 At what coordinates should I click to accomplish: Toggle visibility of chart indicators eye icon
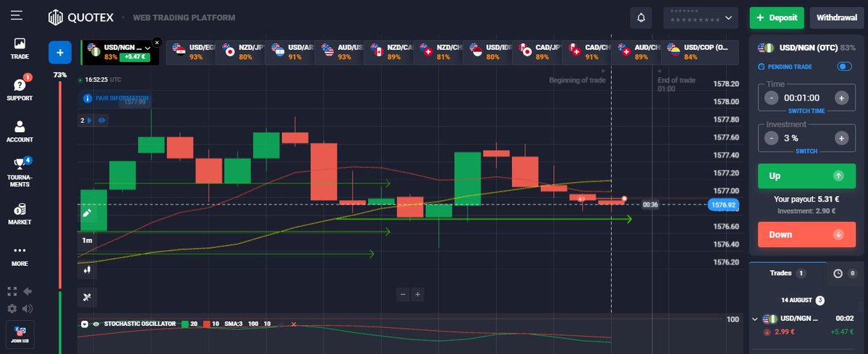coord(101,121)
